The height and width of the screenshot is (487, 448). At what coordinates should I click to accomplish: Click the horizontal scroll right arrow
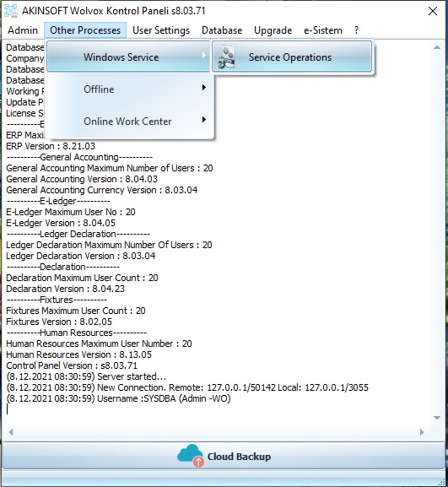coord(422,432)
